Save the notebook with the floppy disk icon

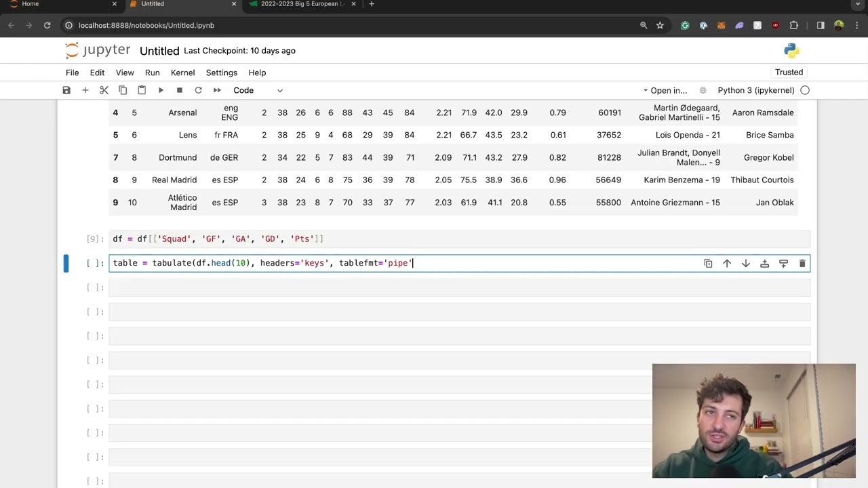[66, 90]
